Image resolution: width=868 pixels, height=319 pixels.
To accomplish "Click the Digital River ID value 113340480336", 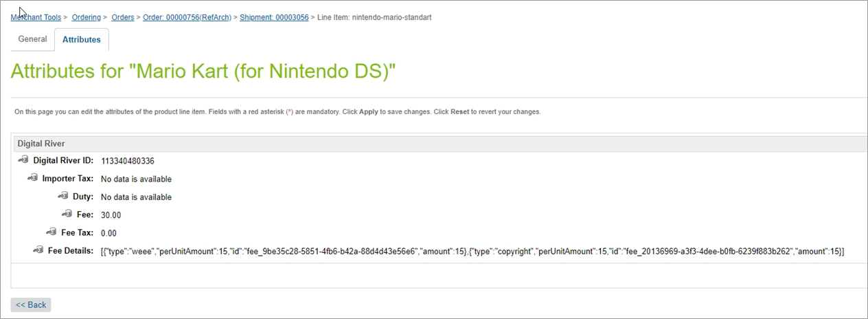I will pyautogui.click(x=128, y=161).
